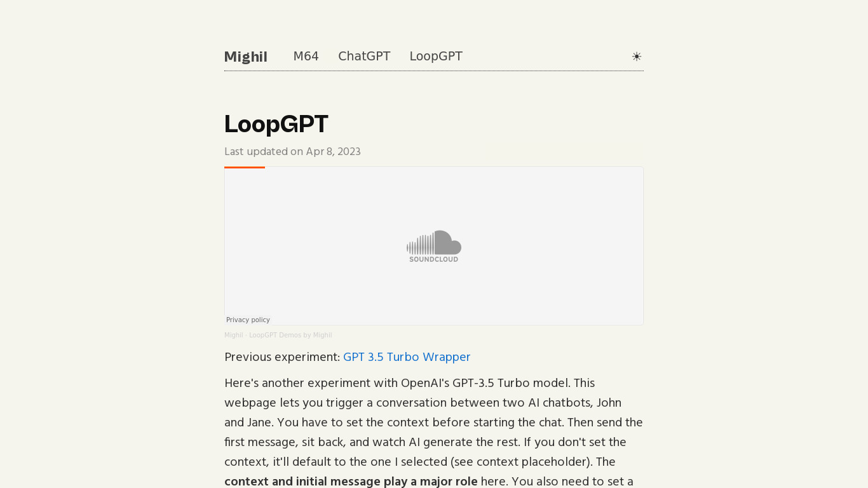Image resolution: width=868 pixels, height=488 pixels.
Task: Click the small Mighil credit under the player
Action: pyautogui.click(x=233, y=335)
